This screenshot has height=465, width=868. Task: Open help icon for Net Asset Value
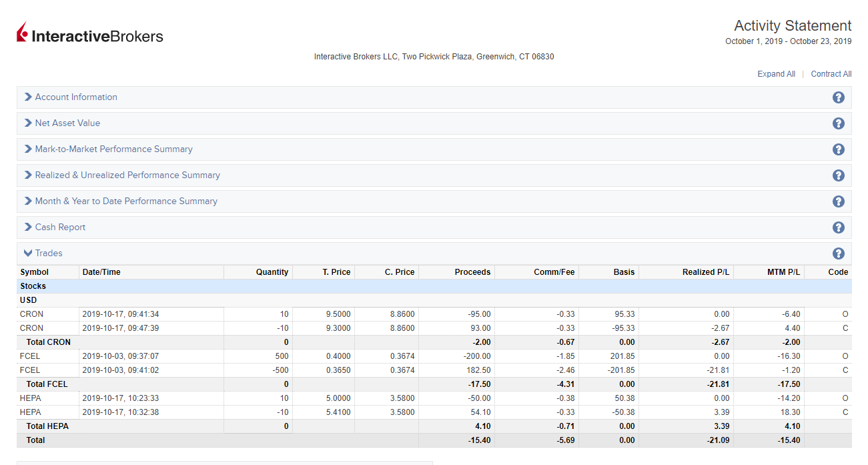(x=838, y=123)
